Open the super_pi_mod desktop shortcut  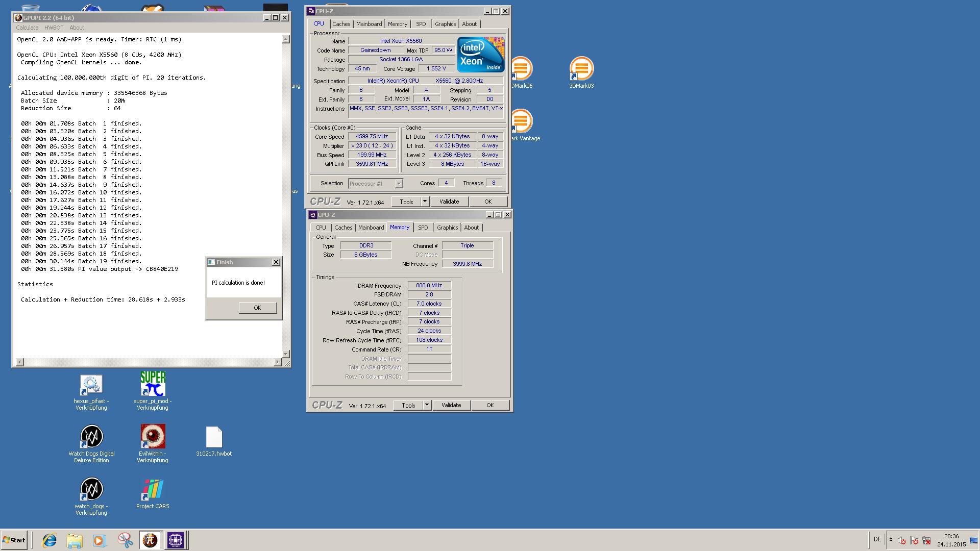[x=152, y=392]
